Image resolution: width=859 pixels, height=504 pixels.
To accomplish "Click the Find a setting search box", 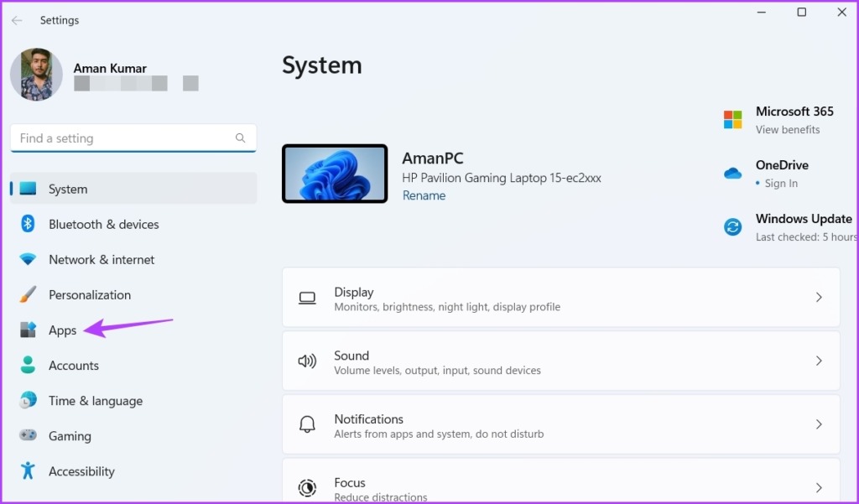I will (133, 138).
